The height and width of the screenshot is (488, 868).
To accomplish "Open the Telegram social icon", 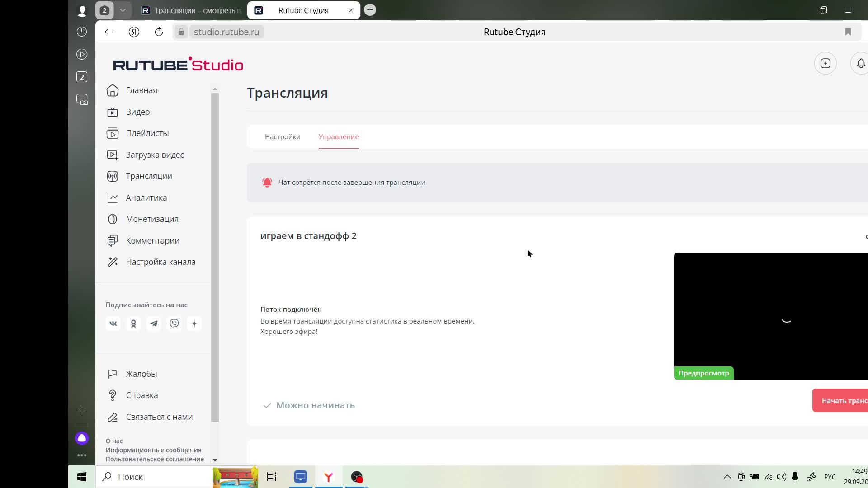I will click(154, 324).
